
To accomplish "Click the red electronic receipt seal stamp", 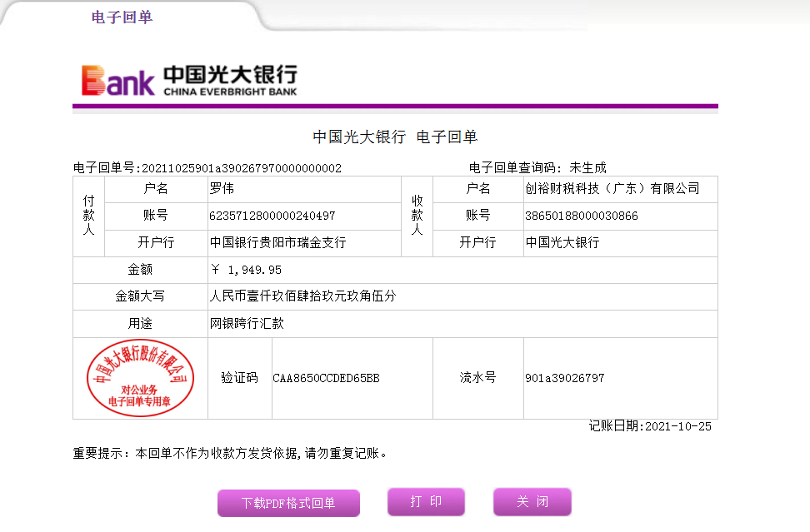I will (140, 378).
